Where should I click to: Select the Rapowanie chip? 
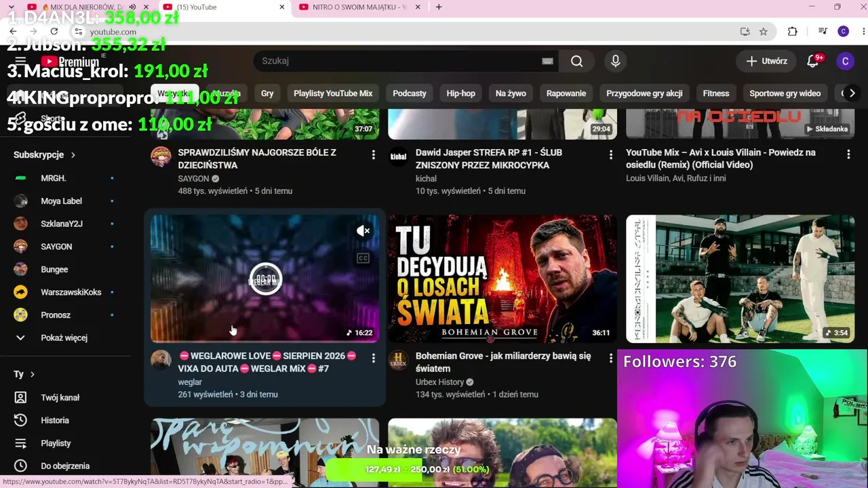pyautogui.click(x=566, y=94)
